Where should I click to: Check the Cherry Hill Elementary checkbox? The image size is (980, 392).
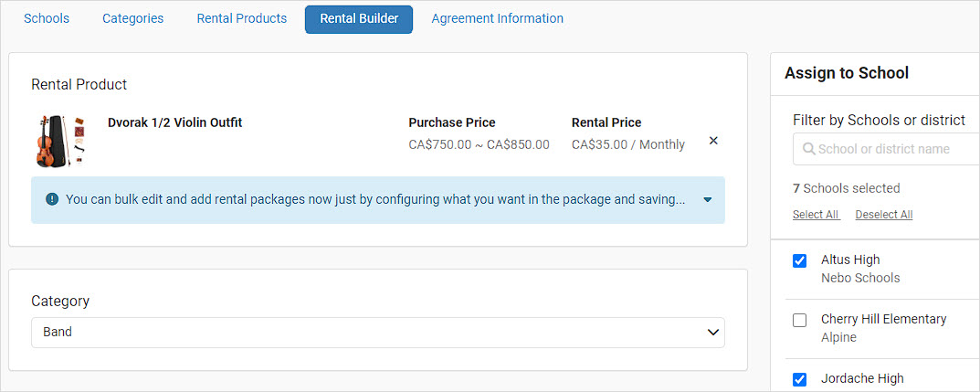pyautogui.click(x=799, y=320)
